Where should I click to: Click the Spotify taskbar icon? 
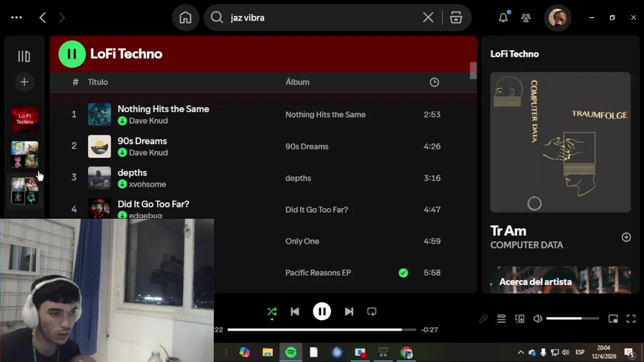pos(291,352)
